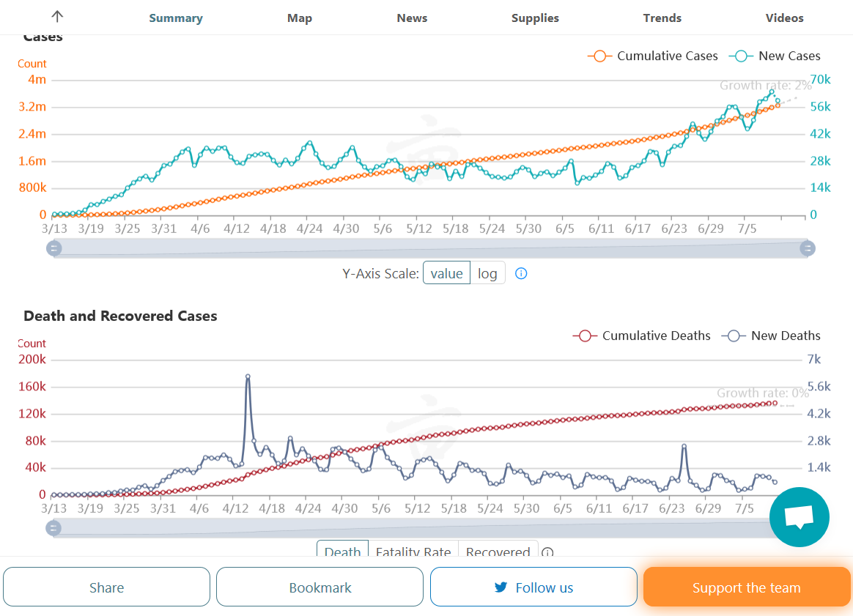
Task: Go to the Map tab
Action: pos(300,18)
